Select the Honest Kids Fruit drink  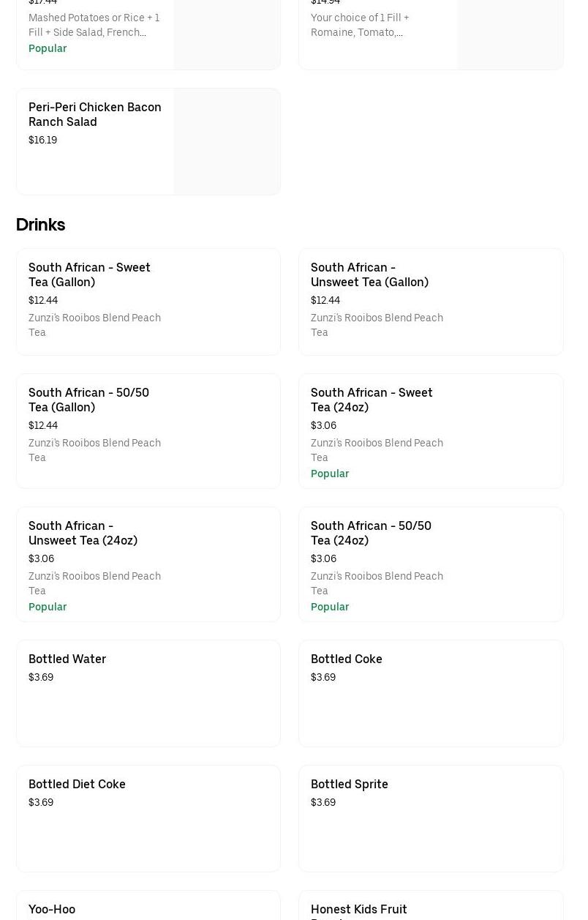(x=359, y=910)
